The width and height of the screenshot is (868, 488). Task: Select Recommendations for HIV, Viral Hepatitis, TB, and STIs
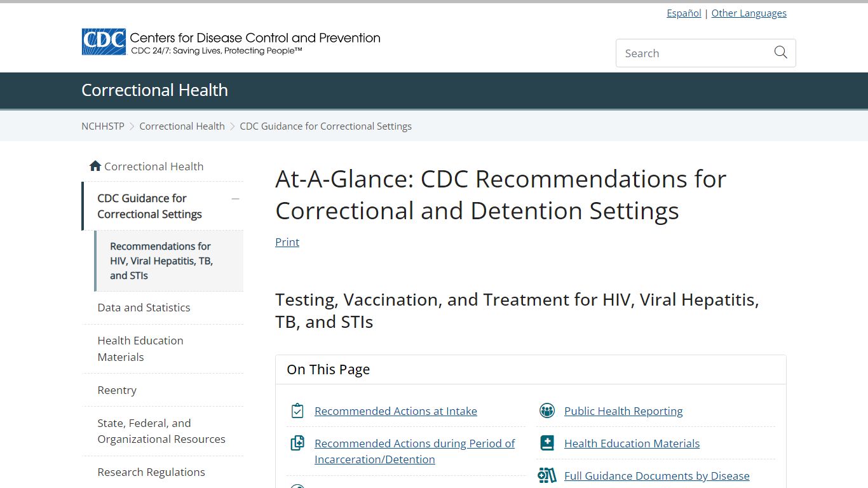161,261
